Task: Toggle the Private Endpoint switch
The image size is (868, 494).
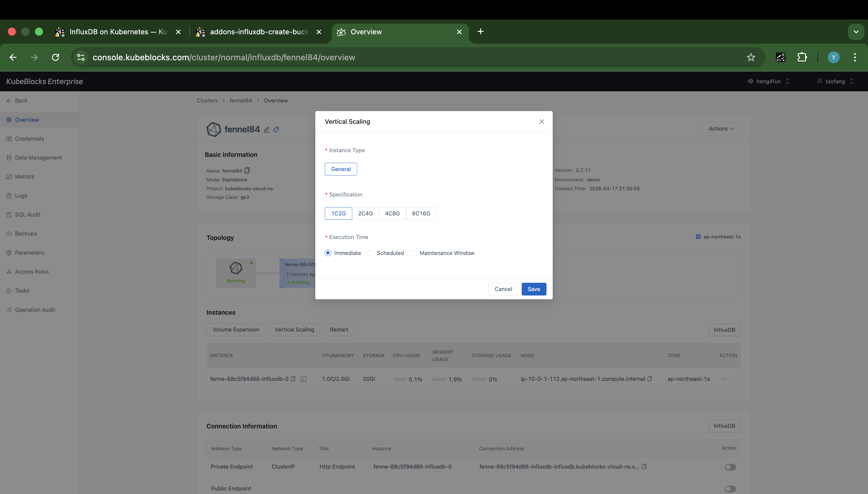Action: click(x=730, y=467)
